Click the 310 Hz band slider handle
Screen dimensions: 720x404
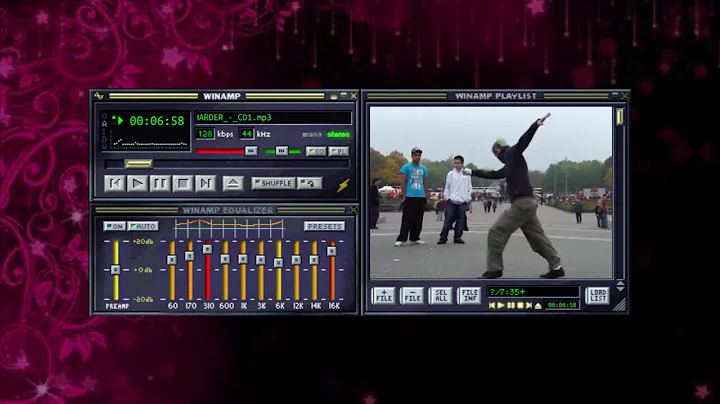point(208,249)
